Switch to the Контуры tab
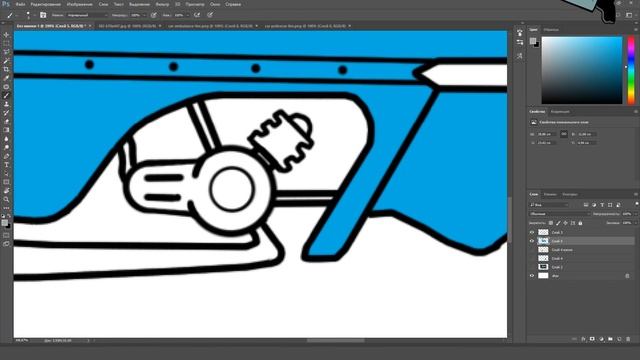 click(570, 194)
